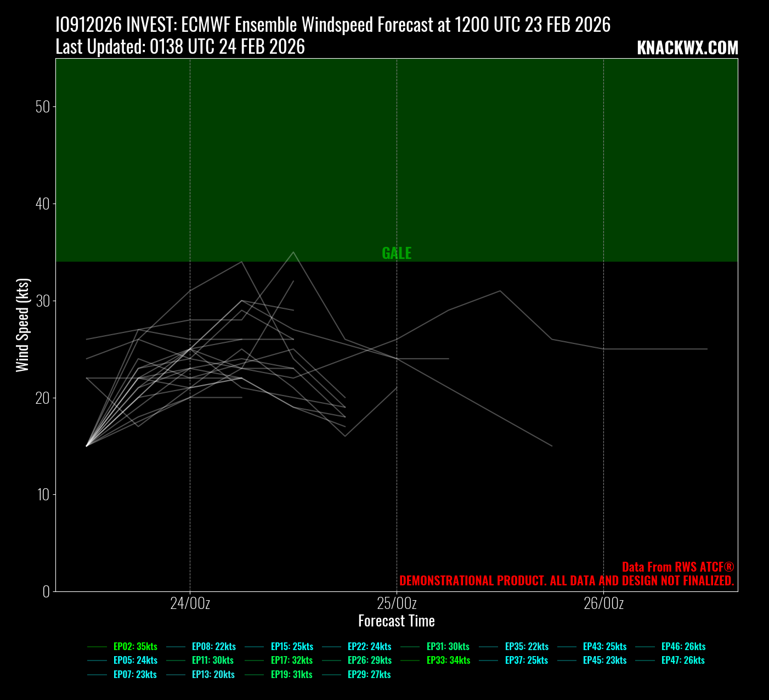Click the 25/00z time axis label
This screenshot has width=769, height=700.
coord(397,603)
